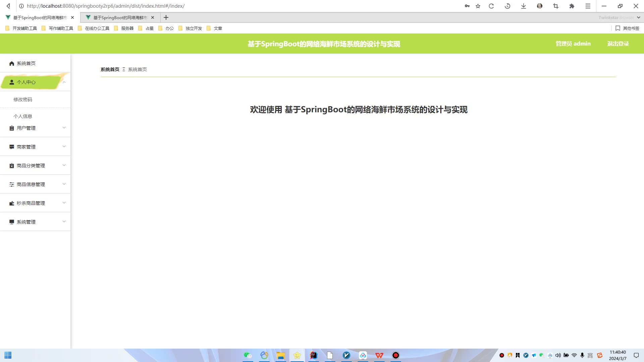Open the taskbar clock and date
The image size is (644, 362).
618,355
